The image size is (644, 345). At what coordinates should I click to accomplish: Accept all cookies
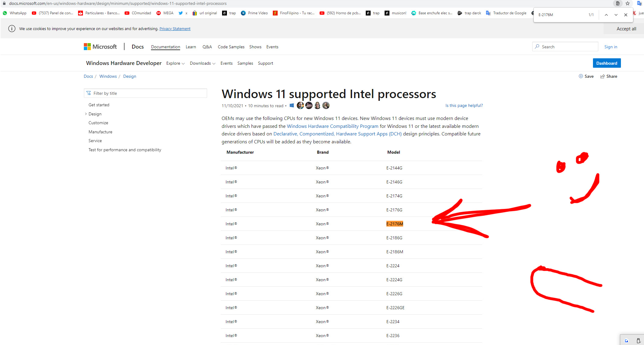click(x=626, y=29)
